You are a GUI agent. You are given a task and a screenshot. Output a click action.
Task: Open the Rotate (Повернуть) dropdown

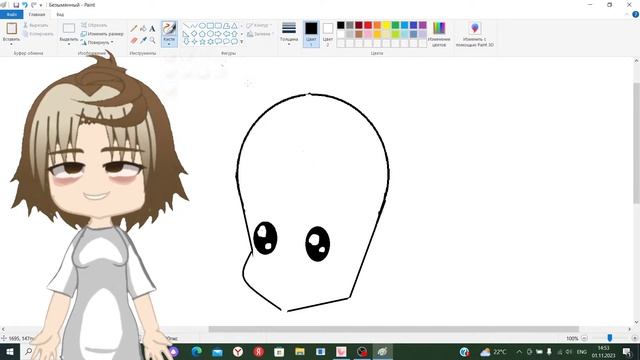tap(97, 42)
